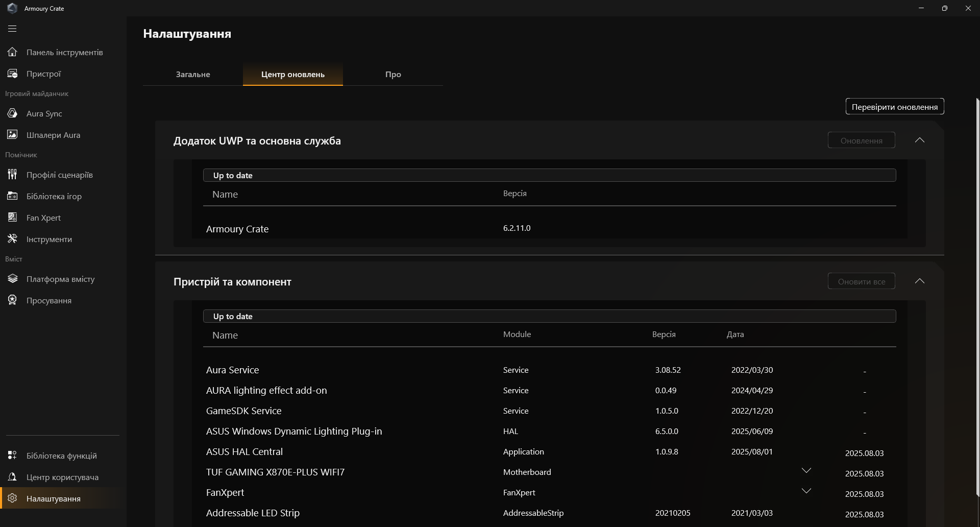Image resolution: width=980 pixels, height=527 pixels.
Task: Open the Пристрої devices icon
Action: (12, 74)
